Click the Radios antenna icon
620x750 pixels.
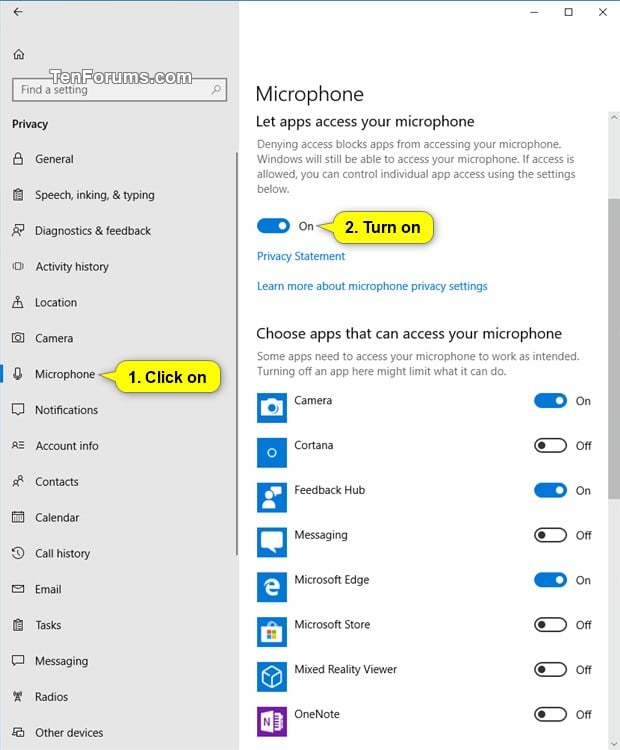pos(18,696)
